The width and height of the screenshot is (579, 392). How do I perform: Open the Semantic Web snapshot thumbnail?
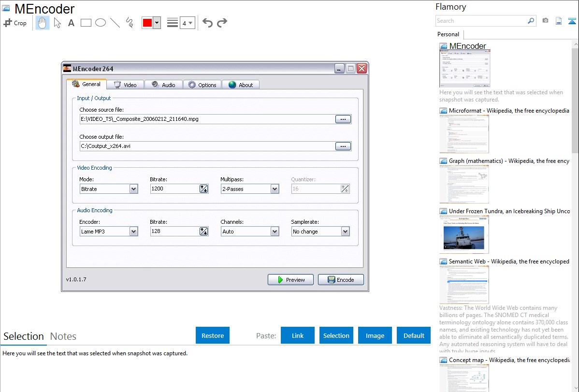point(464,285)
